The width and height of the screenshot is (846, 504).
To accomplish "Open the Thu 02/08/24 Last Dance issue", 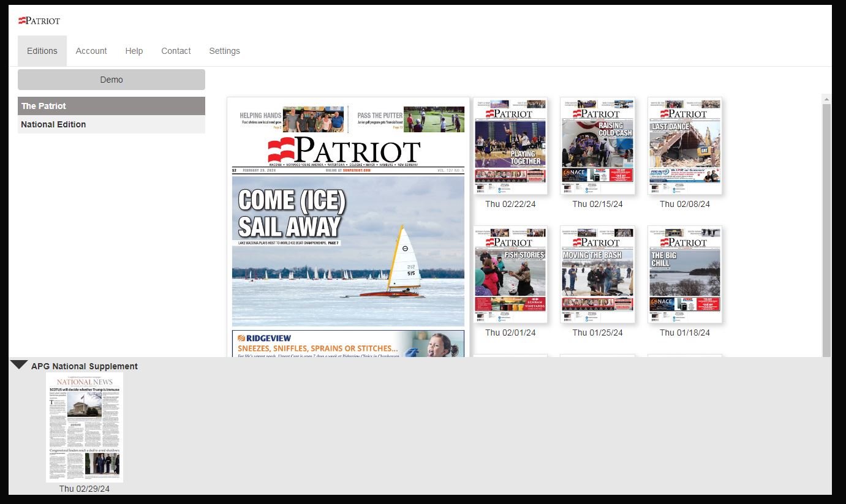I will coord(684,146).
